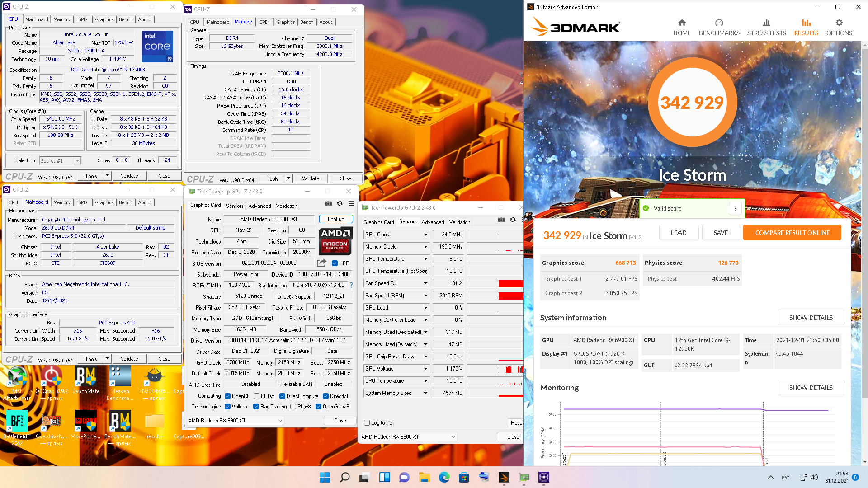Image resolution: width=868 pixels, height=488 pixels.
Task: Open Heaven Benchmark desktop shortcut
Action: (120, 383)
